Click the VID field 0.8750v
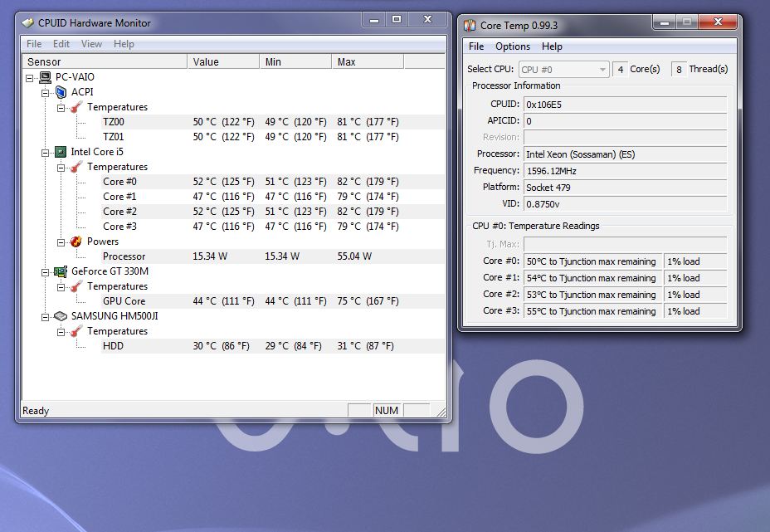Viewport: 770px width, 532px height. coord(625,204)
